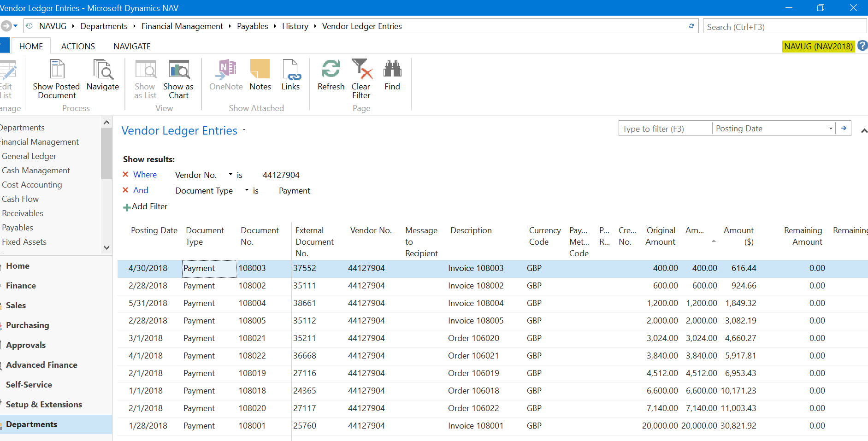Click the Add Filter button

[x=145, y=206]
